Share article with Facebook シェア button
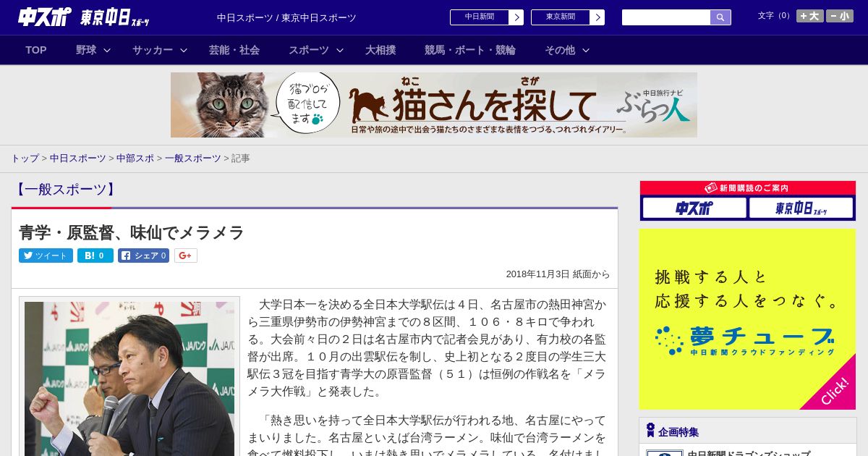 click(143, 256)
